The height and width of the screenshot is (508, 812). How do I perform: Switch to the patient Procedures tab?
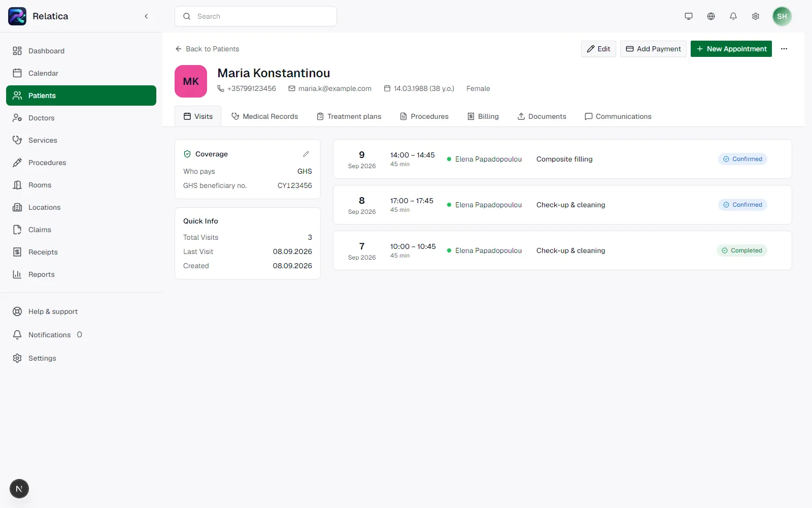tap(424, 116)
